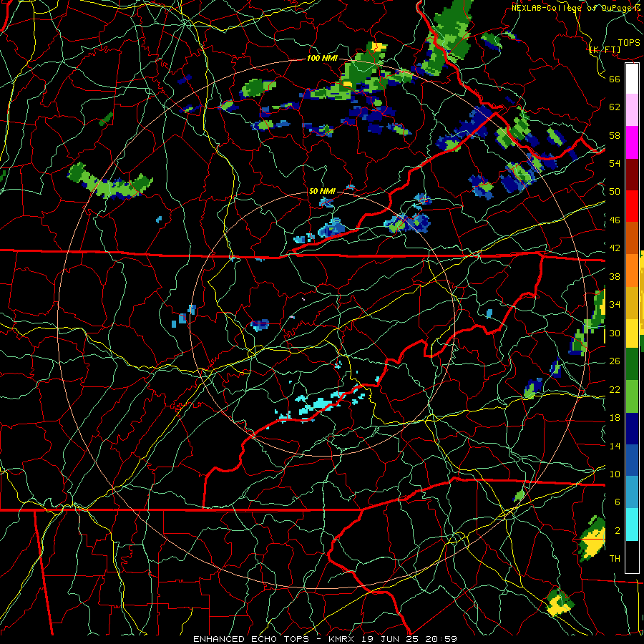Click the white swatch in the tops legend
The image size is (644, 644).
(x=632, y=79)
